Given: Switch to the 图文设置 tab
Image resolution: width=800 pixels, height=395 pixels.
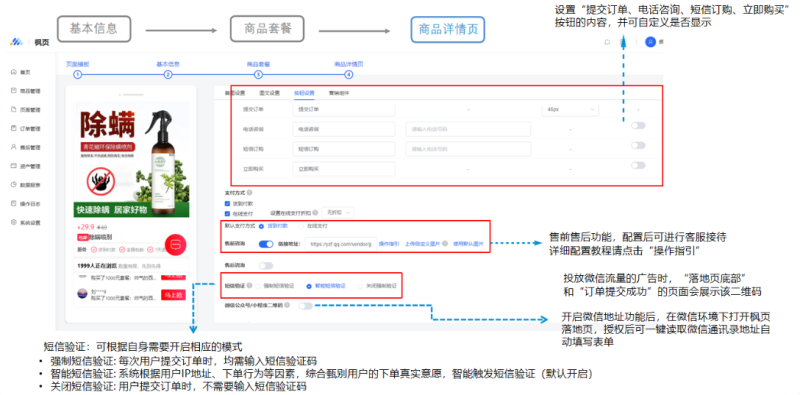Looking at the screenshot, I should click(270, 93).
